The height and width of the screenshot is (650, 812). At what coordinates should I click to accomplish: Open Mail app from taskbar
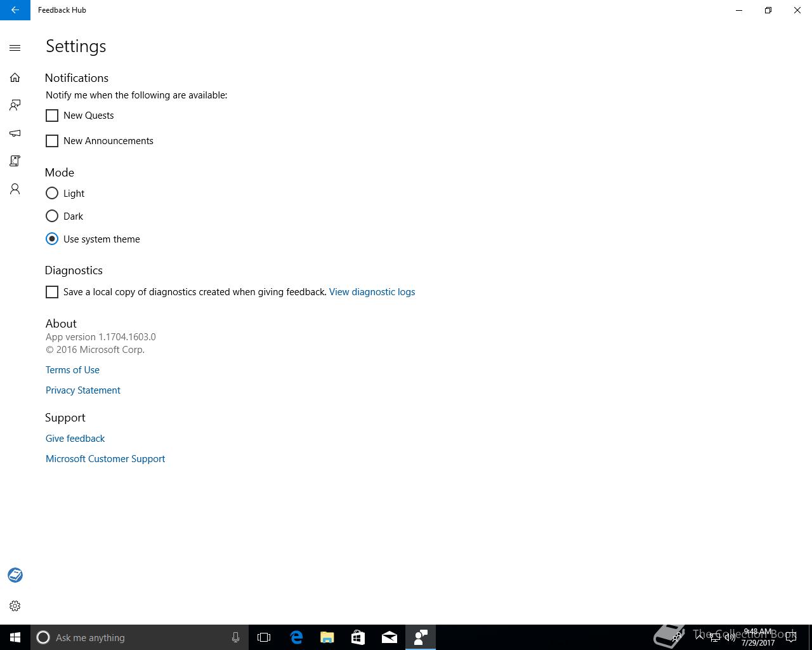click(390, 637)
